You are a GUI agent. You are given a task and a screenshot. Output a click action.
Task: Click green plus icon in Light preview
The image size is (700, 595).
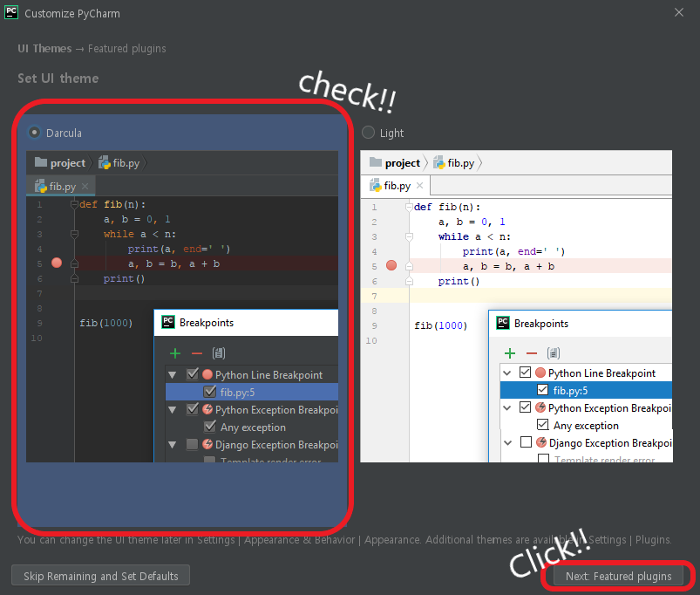[510, 353]
